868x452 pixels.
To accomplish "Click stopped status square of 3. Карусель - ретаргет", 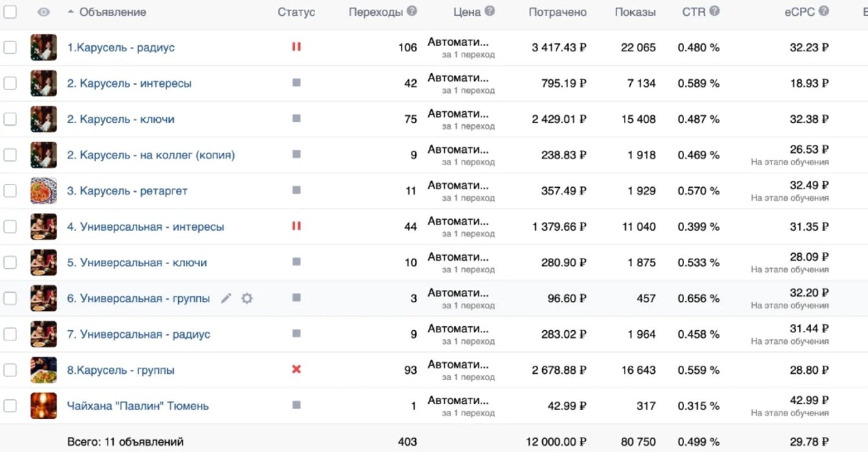I will click(x=296, y=190).
